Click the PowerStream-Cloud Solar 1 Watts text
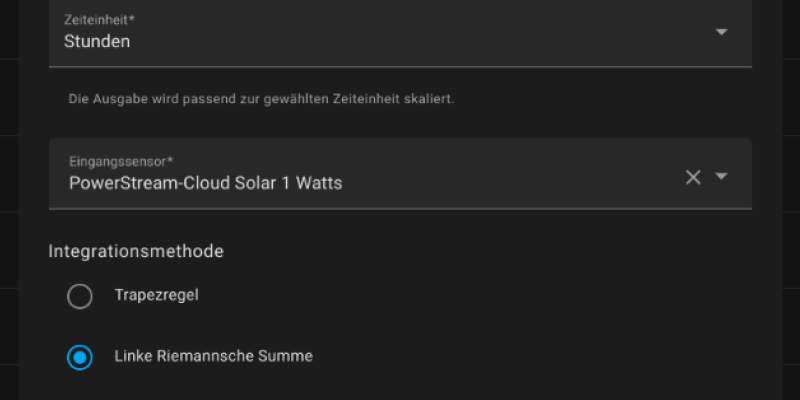 (205, 183)
